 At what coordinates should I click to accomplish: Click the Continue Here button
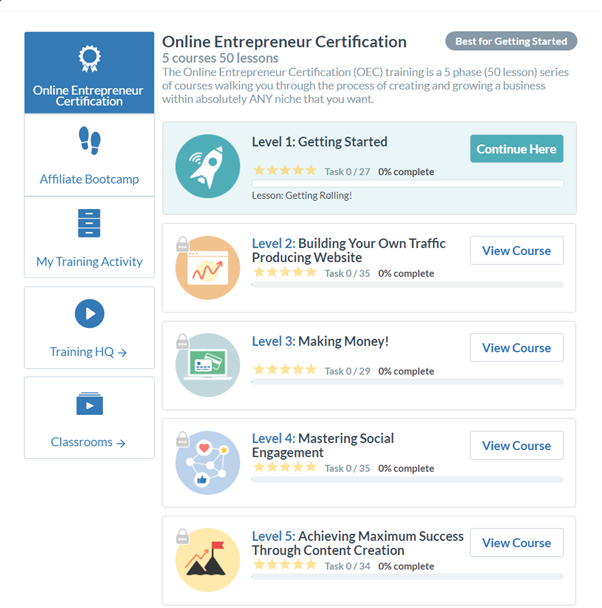[x=517, y=149]
